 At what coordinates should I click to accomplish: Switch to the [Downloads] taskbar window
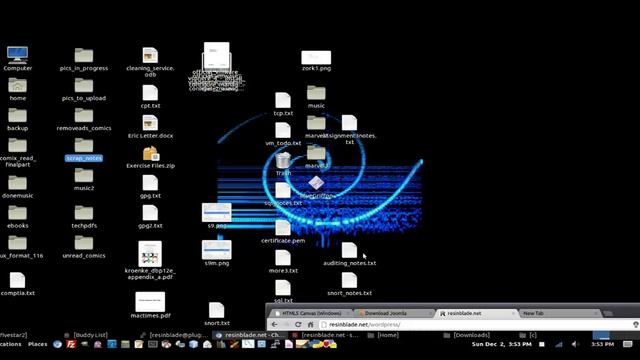point(467,335)
